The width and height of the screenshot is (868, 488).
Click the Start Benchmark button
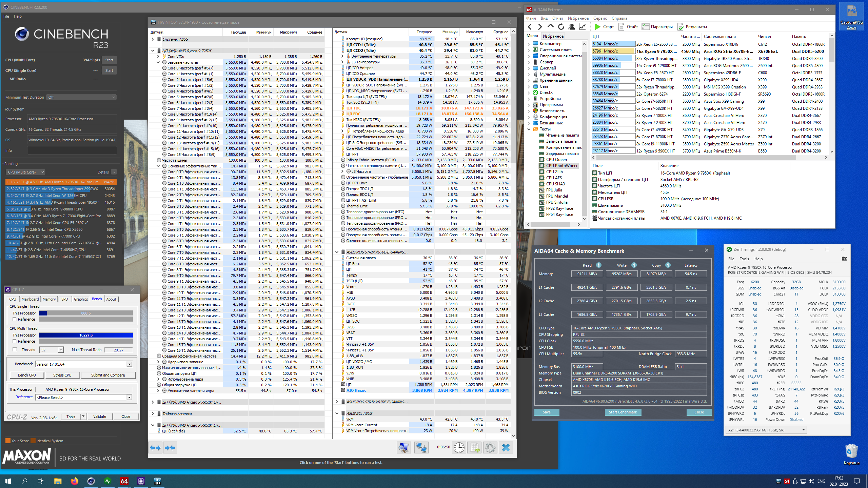(623, 412)
